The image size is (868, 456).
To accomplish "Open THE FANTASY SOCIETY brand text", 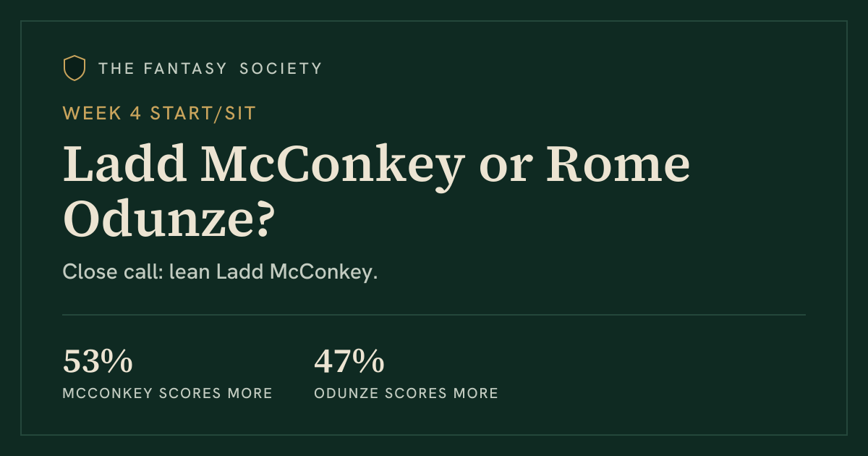I will coord(210,69).
